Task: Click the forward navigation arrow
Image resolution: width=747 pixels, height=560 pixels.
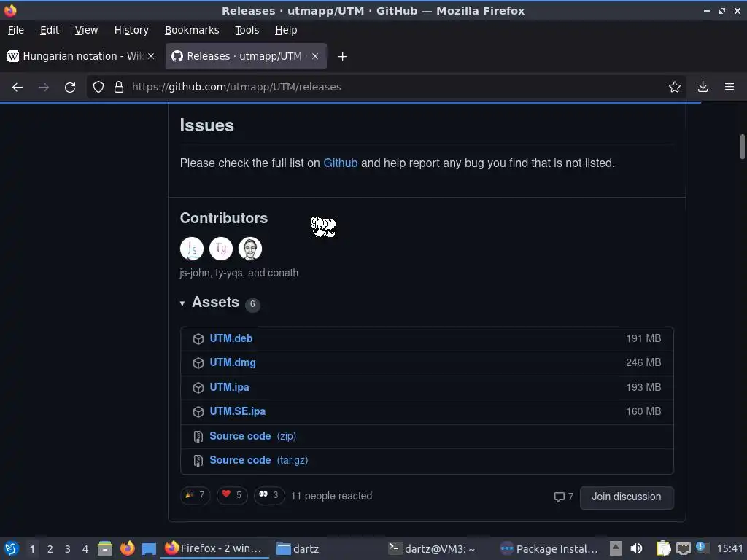Action: click(43, 87)
